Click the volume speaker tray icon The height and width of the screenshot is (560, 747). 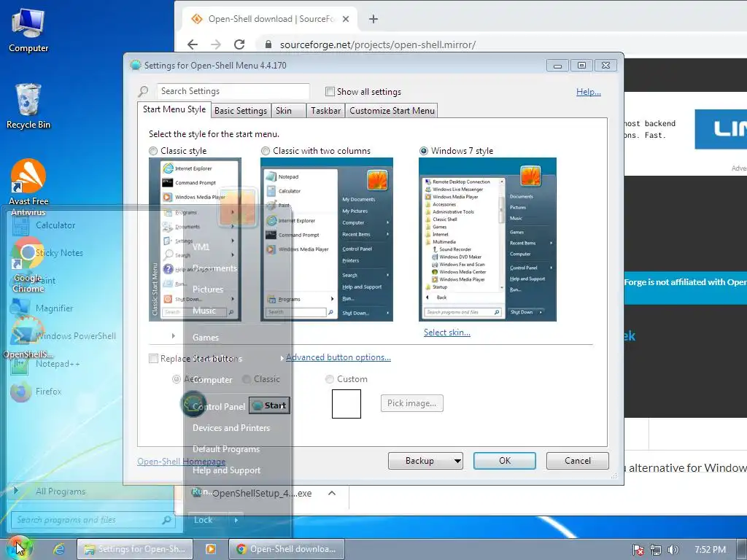(x=673, y=550)
